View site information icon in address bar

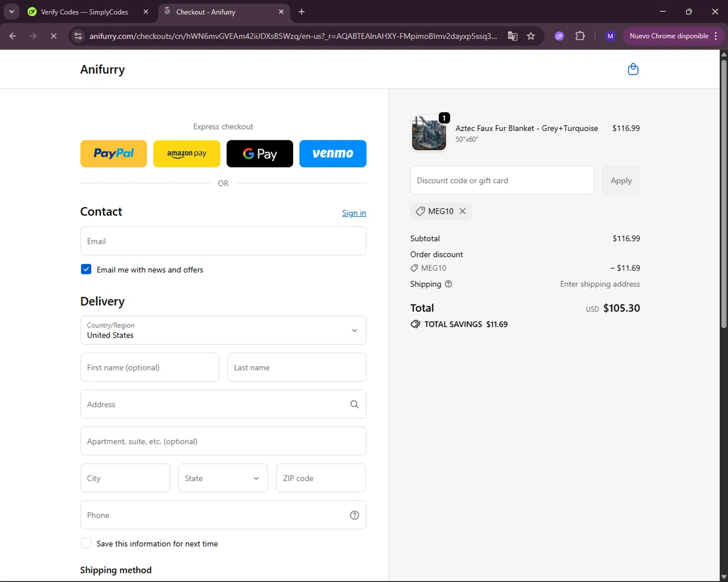coord(78,36)
